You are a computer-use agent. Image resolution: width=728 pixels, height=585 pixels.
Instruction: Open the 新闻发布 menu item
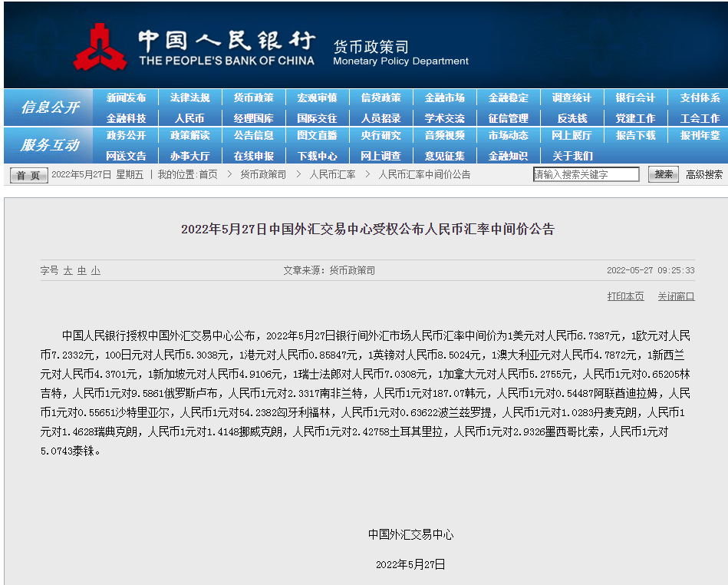(126, 98)
